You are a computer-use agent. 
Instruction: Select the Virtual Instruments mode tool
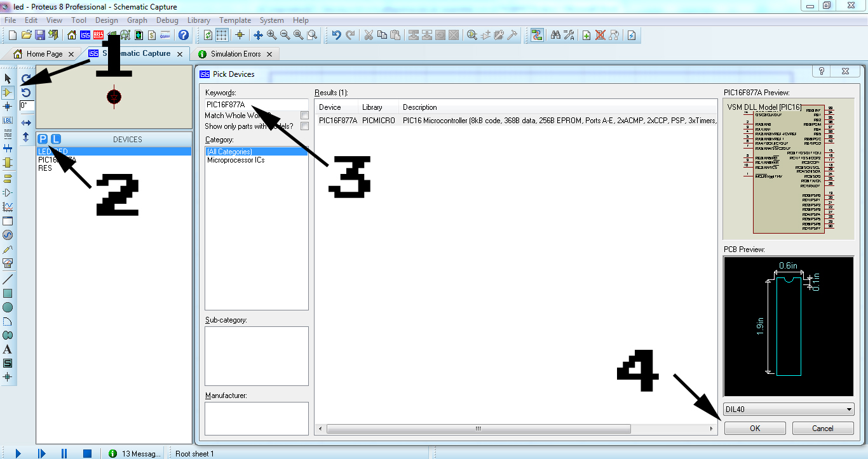8,263
